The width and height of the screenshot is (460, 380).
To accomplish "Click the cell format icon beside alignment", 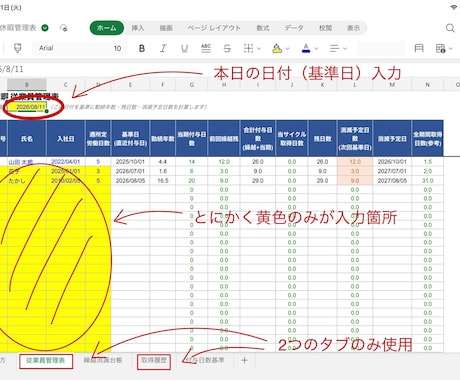I will point(419,48).
